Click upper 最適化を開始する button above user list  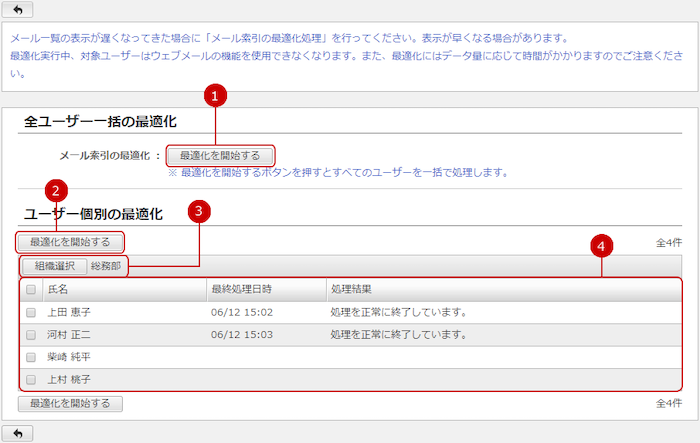point(70,241)
